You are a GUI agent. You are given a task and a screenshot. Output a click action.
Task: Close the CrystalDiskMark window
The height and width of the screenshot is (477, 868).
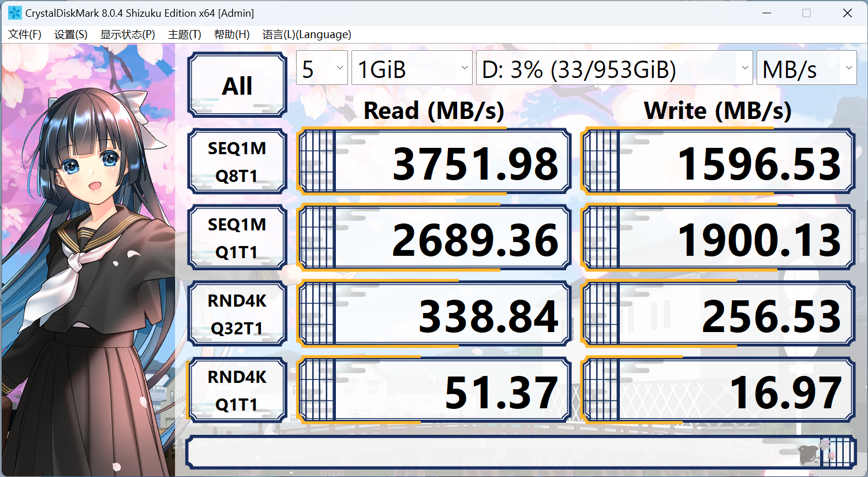(847, 13)
